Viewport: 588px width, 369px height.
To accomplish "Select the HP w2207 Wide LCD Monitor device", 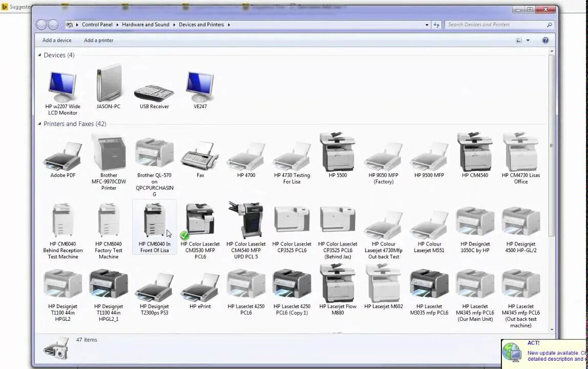I will click(62, 93).
